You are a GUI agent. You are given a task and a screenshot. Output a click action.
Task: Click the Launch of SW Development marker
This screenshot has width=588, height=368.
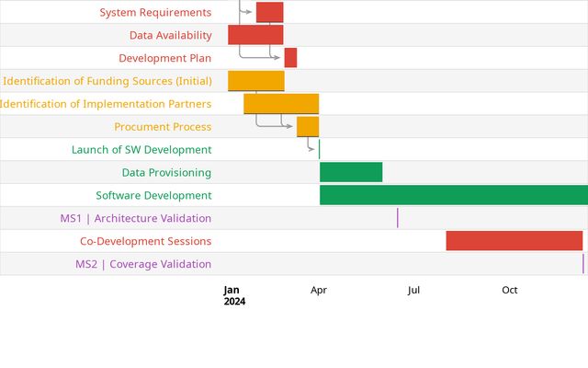(320, 149)
